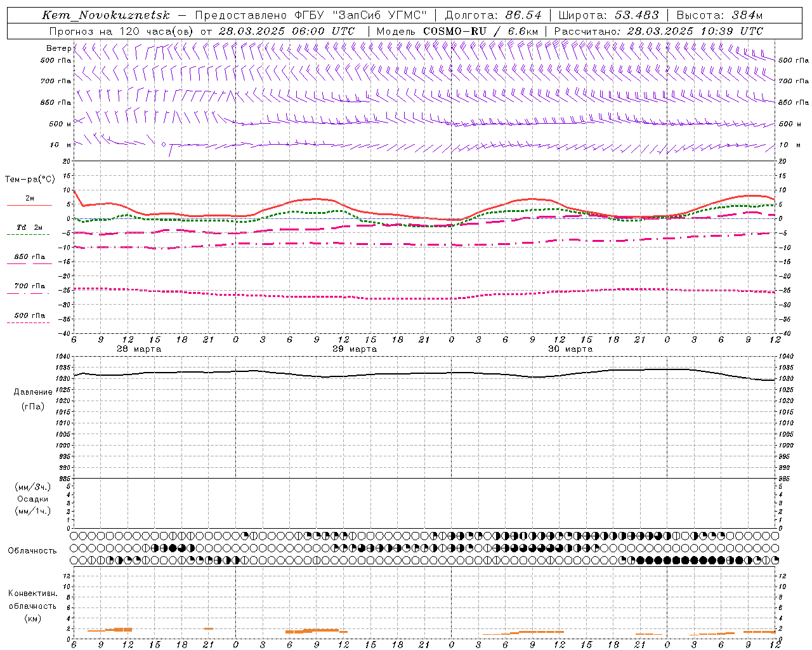The image size is (812, 650).
Task: Click the '30 марта' date label
Action: [570, 349]
